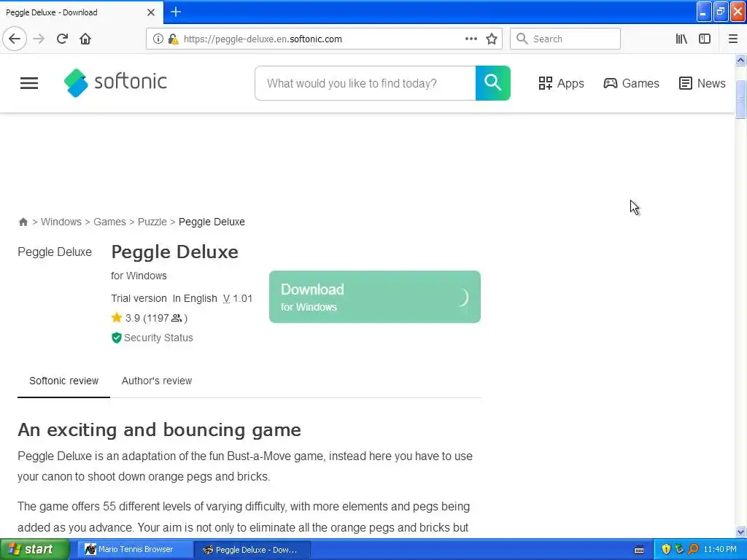The height and width of the screenshot is (560, 747).
Task: Click 'An exciting and bouncing game' heading
Action: [159, 430]
